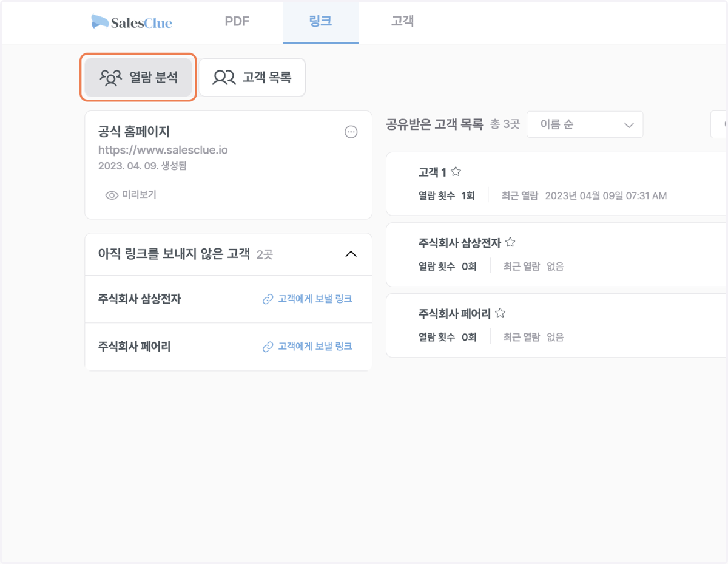Select 주식회사 페어리 in the shared list
Viewport: 728px width, 564px height.
pyautogui.click(x=455, y=314)
